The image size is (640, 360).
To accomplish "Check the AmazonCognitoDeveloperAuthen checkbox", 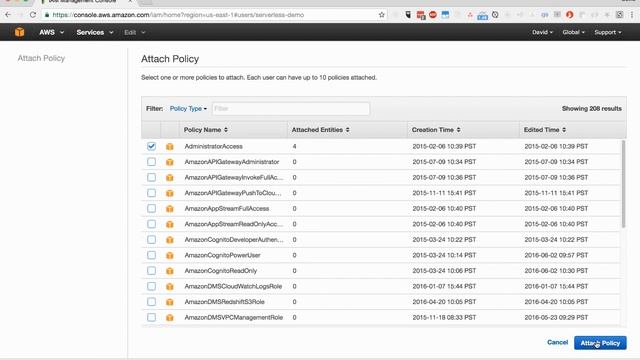I will pyautogui.click(x=151, y=240).
